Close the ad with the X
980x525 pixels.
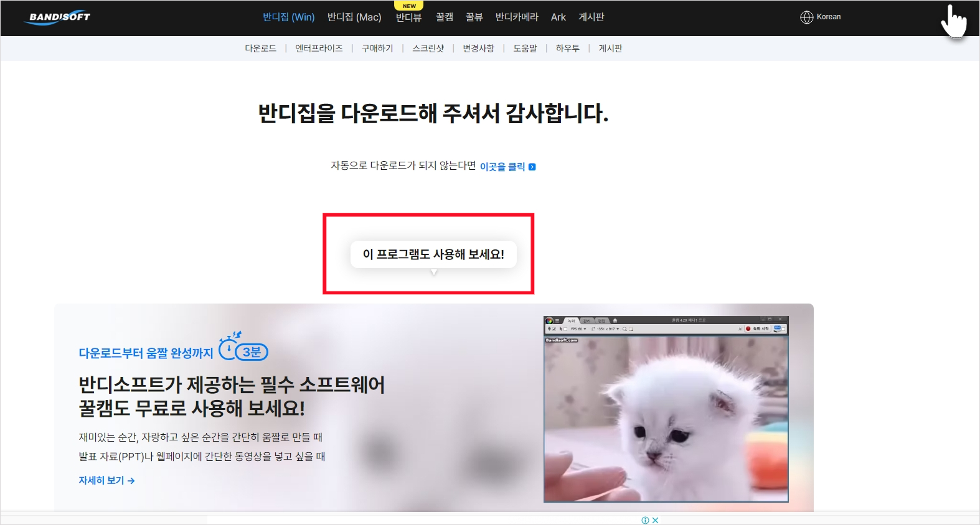pyautogui.click(x=655, y=521)
